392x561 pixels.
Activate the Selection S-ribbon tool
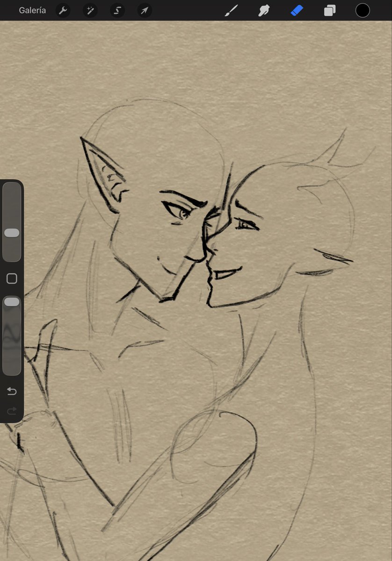tap(117, 10)
